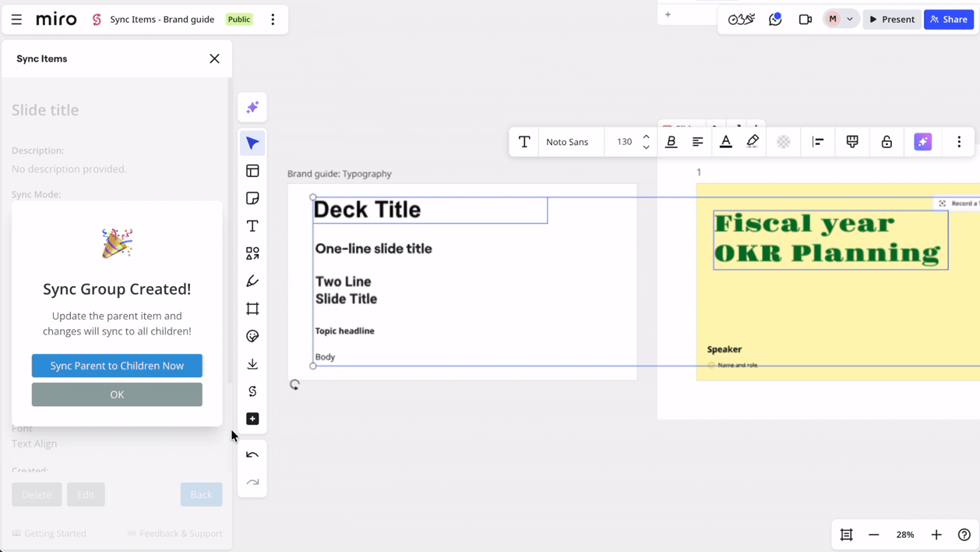Viewport: 980px width, 552px height.
Task: Open board options three-dot menu
Action: tap(273, 19)
